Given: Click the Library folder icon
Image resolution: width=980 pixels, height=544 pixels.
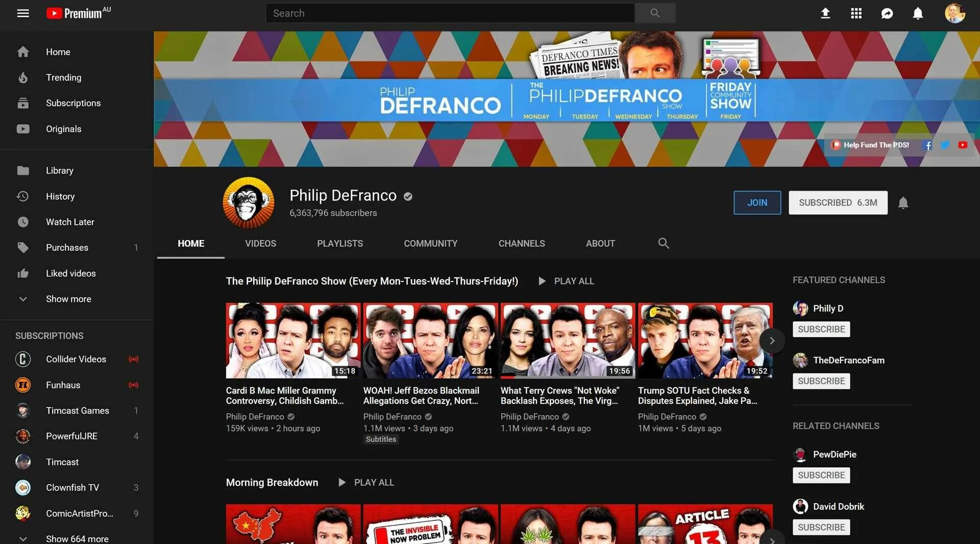Looking at the screenshot, I should coord(23,171).
